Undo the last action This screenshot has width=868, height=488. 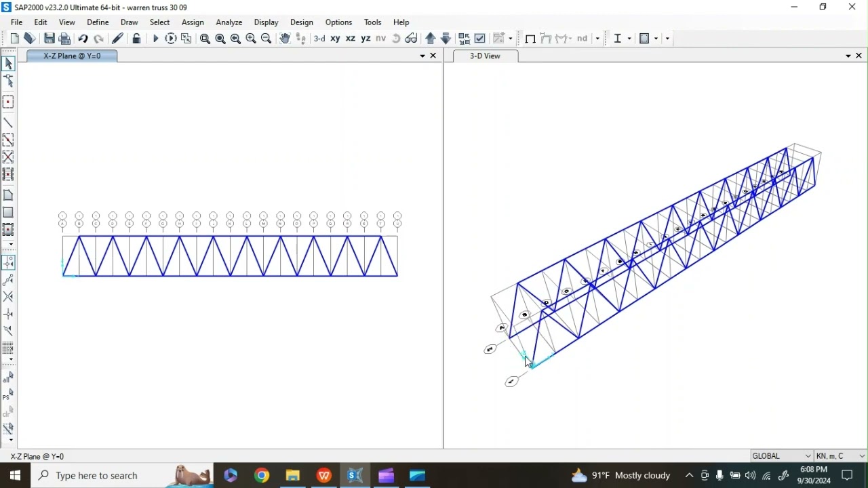(x=83, y=39)
